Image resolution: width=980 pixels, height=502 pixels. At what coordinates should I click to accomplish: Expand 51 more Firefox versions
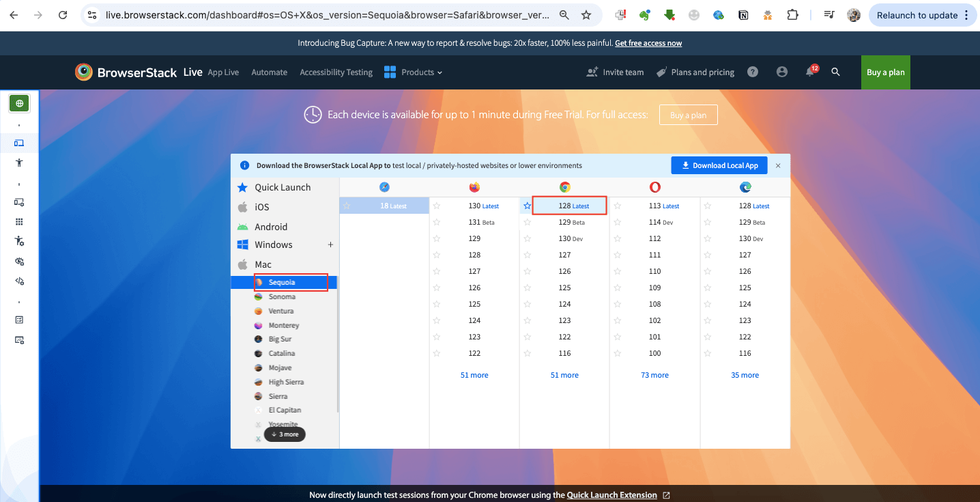pyautogui.click(x=474, y=375)
